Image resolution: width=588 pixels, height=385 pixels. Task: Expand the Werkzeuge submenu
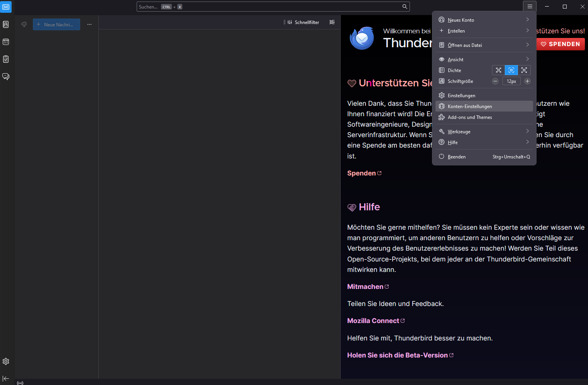484,131
